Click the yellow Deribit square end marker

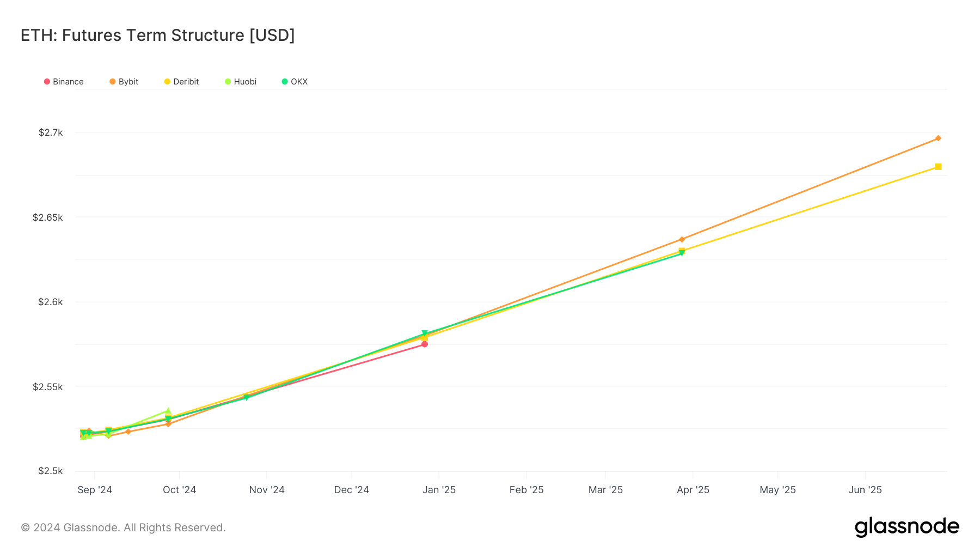click(938, 167)
